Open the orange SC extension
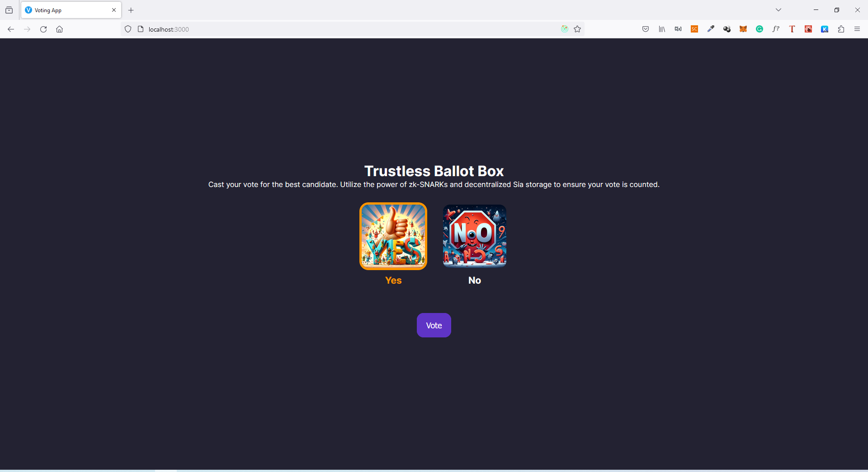 (694, 29)
